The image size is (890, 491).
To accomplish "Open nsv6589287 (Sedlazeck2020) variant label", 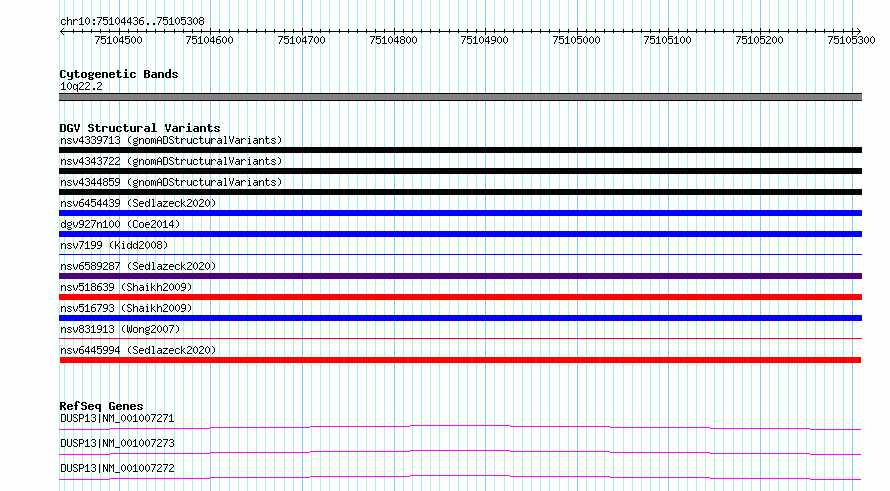I will coord(138,266).
